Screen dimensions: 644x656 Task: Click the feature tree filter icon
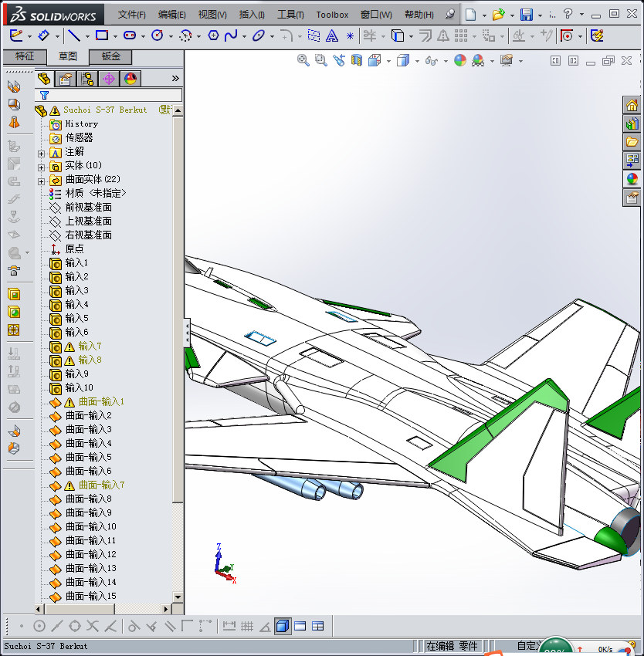pyautogui.click(x=44, y=96)
